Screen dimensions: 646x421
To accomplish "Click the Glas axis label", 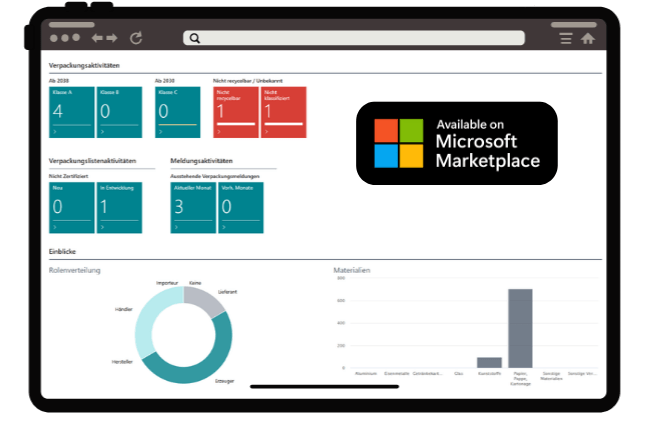I will [x=459, y=374].
